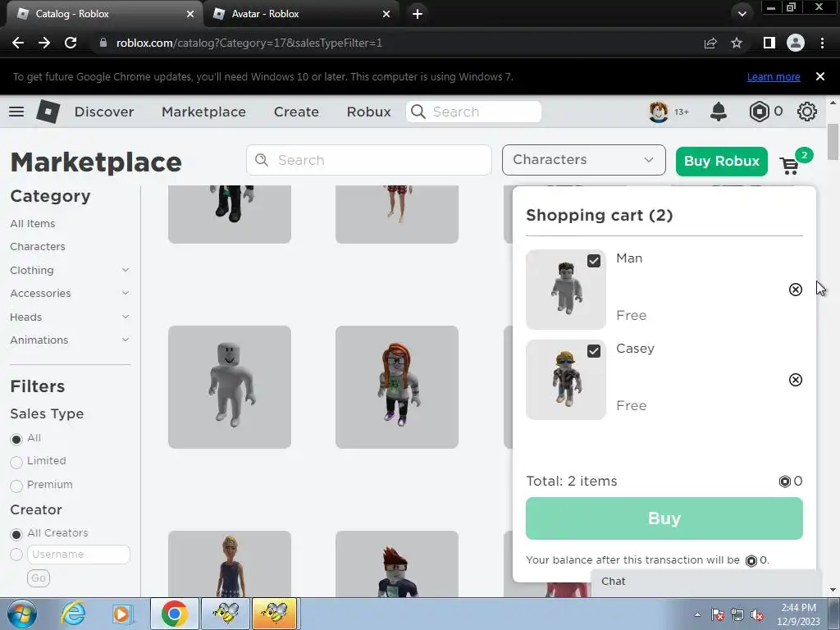Screen dimensions: 840x630
Task: Open the Characters category dropdown
Action: tap(584, 160)
